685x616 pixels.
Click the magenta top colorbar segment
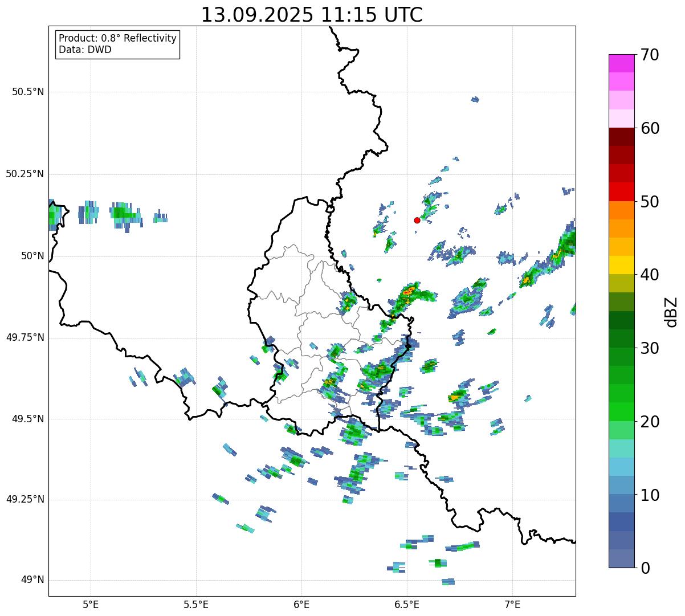[x=622, y=63]
